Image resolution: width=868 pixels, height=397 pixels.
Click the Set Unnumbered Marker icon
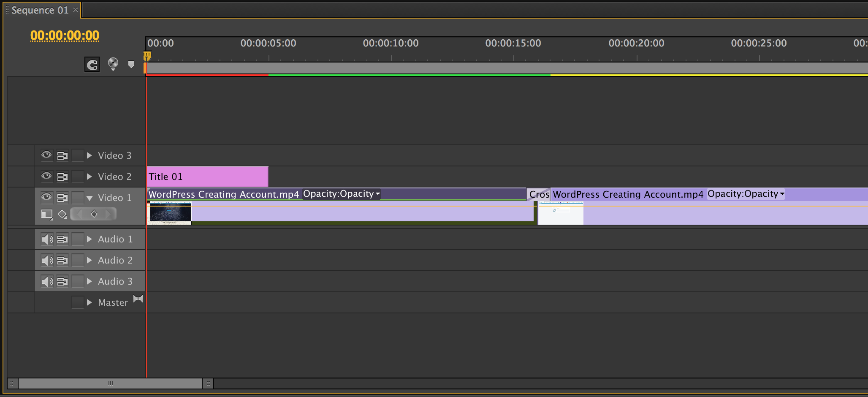(x=131, y=64)
